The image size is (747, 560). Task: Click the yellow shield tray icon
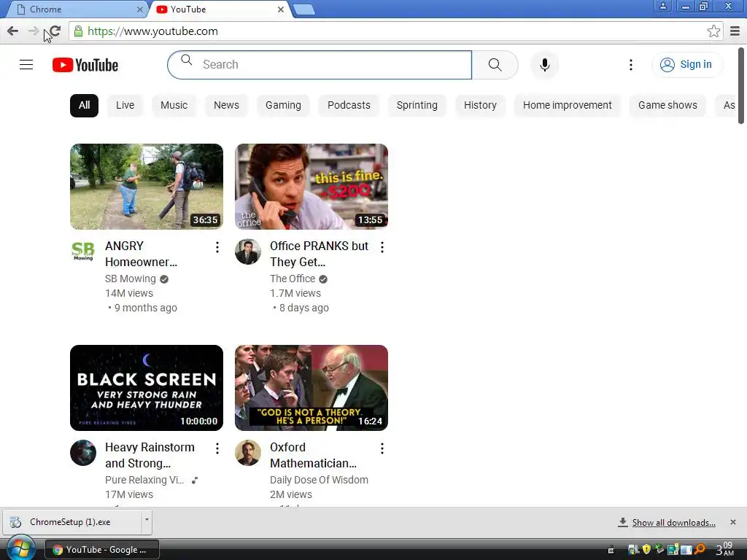coord(646,550)
